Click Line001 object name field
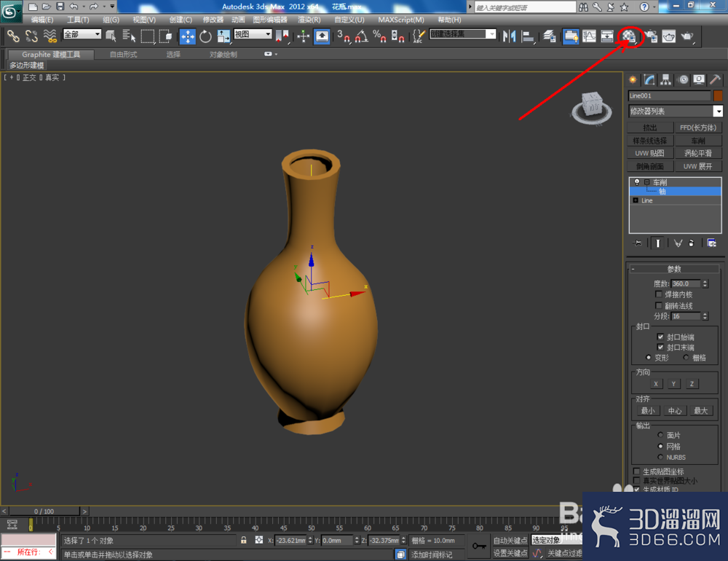The image size is (728, 561). pyautogui.click(x=670, y=95)
